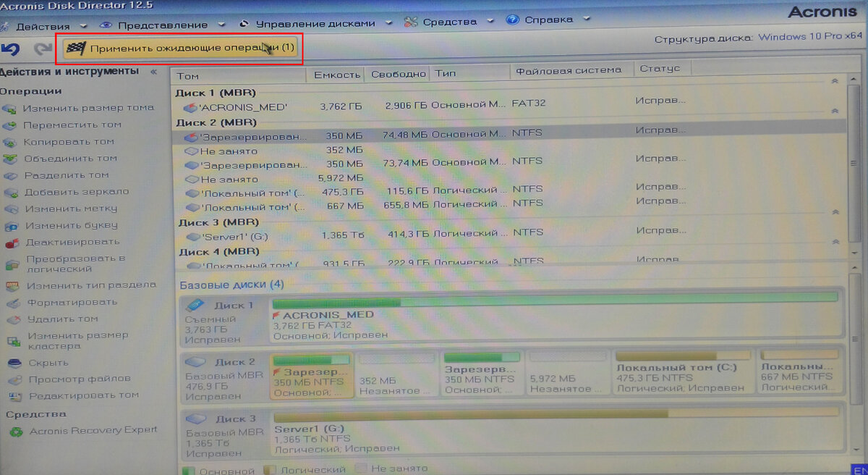This screenshot has width=868, height=475.
Task: Click the Undo arrow icon
Action: 10,49
